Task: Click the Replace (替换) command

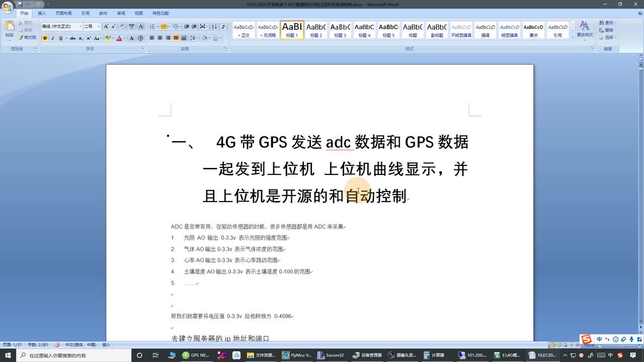Action: [607, 30]
